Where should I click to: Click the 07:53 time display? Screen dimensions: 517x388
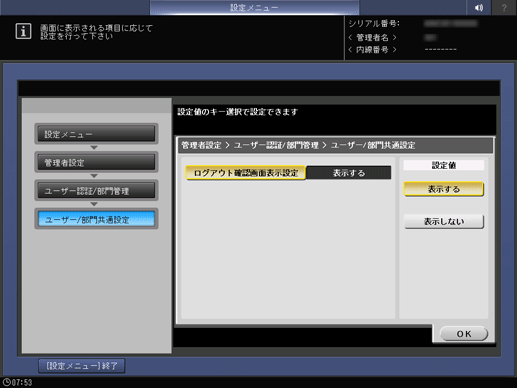click(22, 382)
